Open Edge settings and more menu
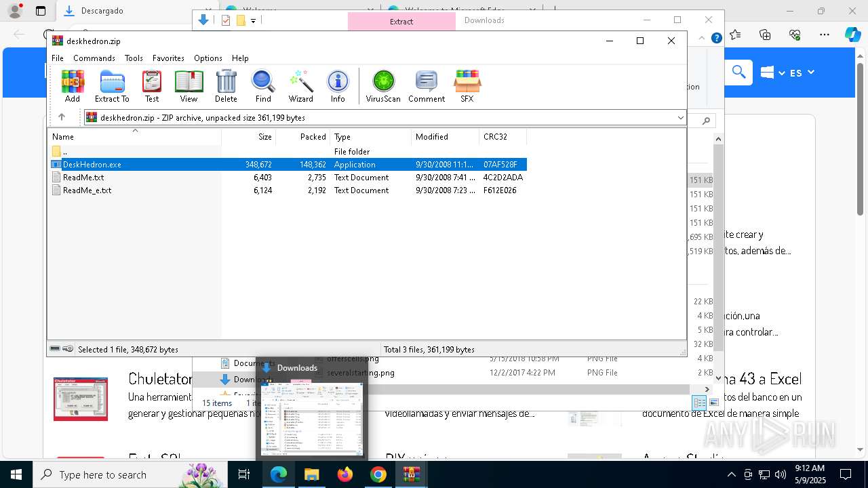Screen dimensions: 868x488 [x=825, y=35]
